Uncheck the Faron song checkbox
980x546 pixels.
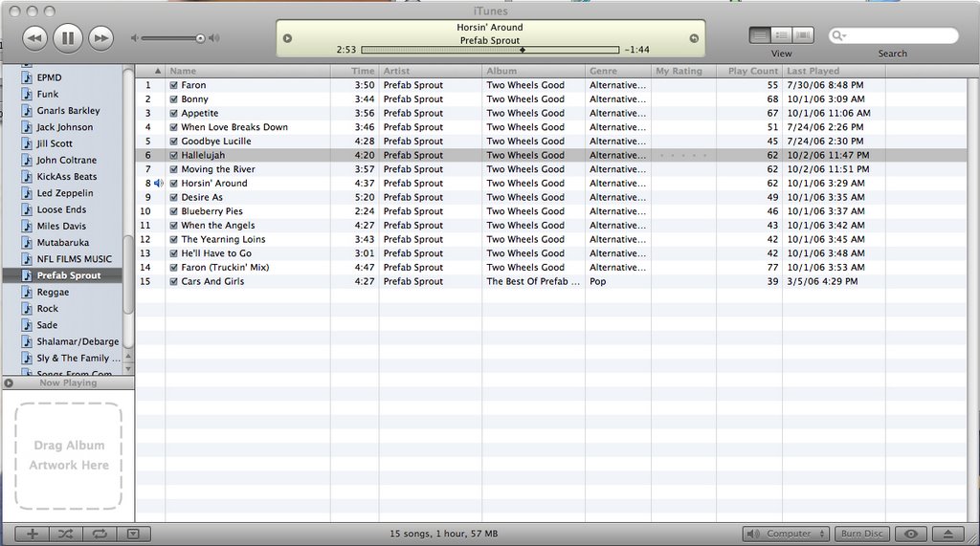[x=174, y=85]
